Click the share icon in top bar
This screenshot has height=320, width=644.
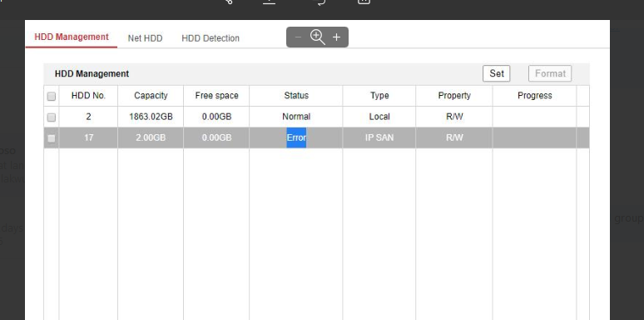[229, 1]
